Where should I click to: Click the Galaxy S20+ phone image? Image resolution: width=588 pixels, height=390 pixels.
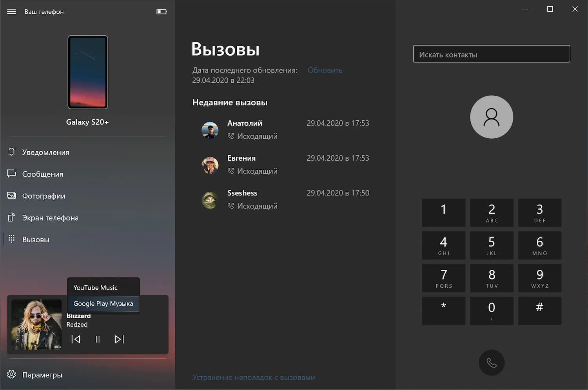point(88,72)
